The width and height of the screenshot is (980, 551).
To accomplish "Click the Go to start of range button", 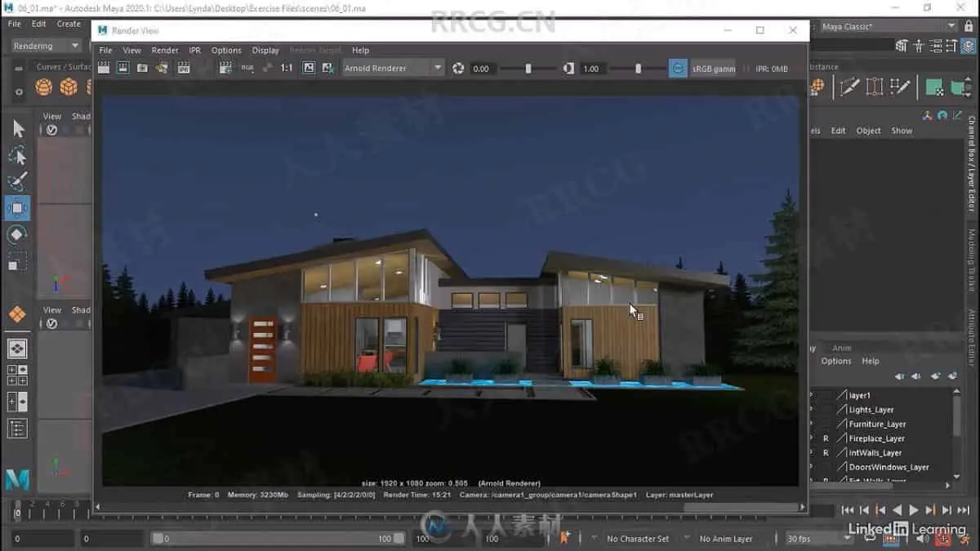I will click(847, 510).
